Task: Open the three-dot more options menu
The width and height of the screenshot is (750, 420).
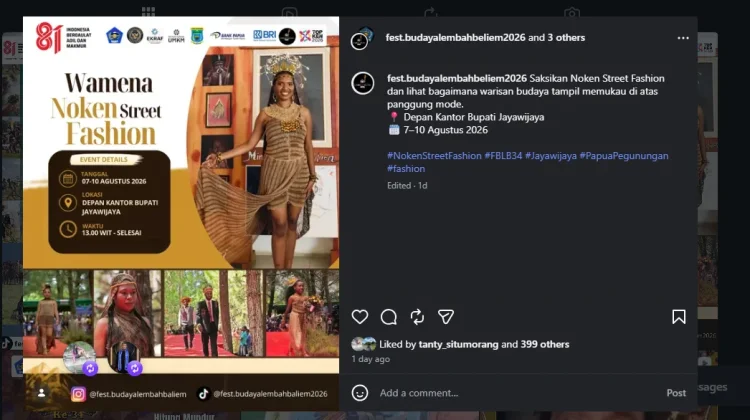Action: [683, 38]
